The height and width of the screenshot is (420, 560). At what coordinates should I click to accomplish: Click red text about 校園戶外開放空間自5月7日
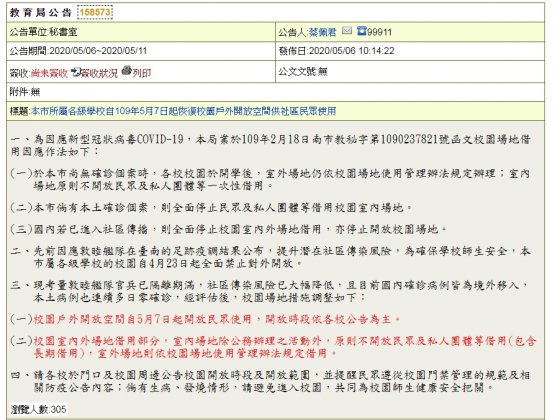point(217,319)
